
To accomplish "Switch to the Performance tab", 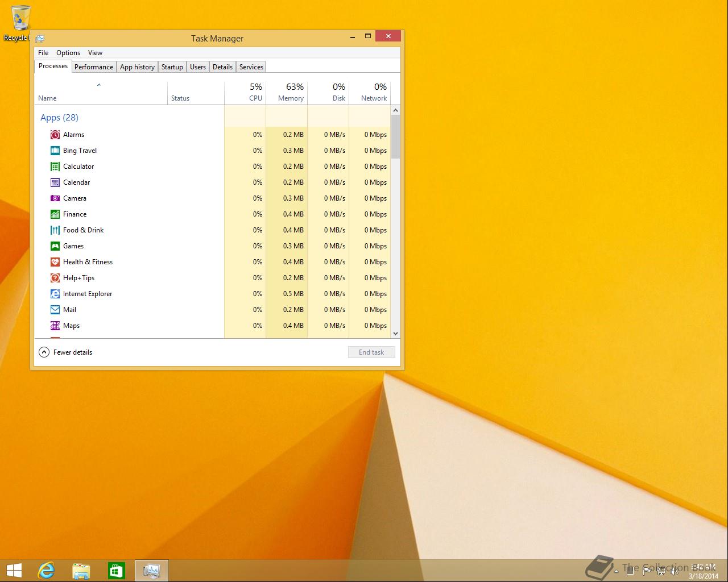I will point(94,67).
